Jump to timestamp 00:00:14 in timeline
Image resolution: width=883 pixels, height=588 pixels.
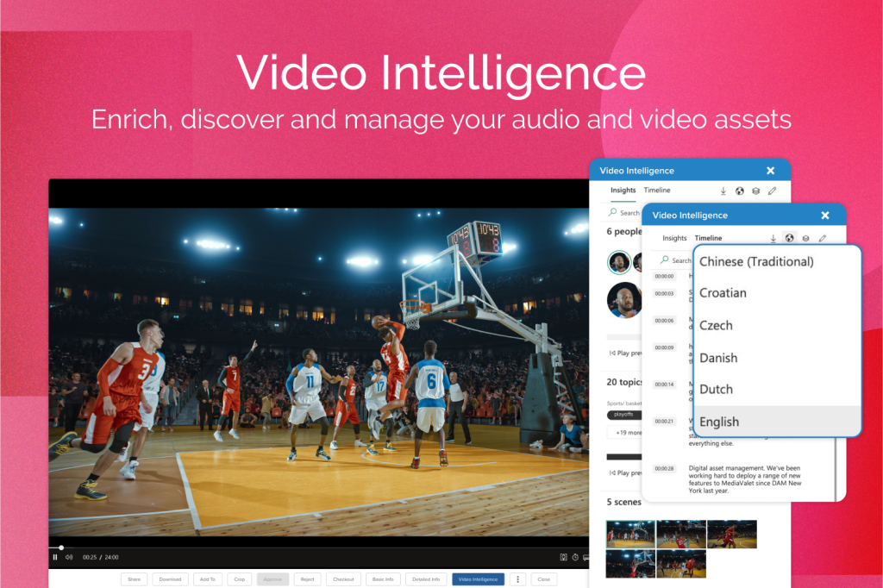[665, 385]
